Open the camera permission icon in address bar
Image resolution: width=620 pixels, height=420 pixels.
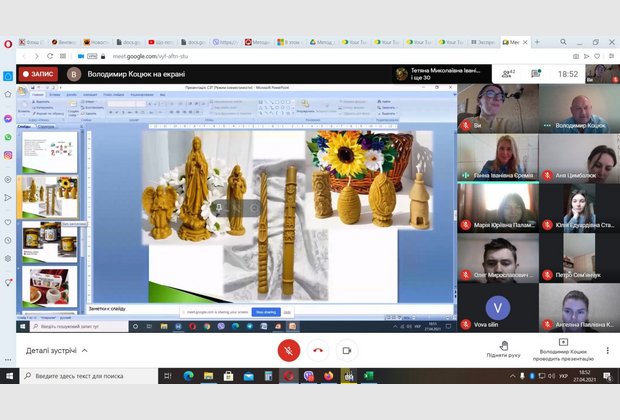point(81,56)
